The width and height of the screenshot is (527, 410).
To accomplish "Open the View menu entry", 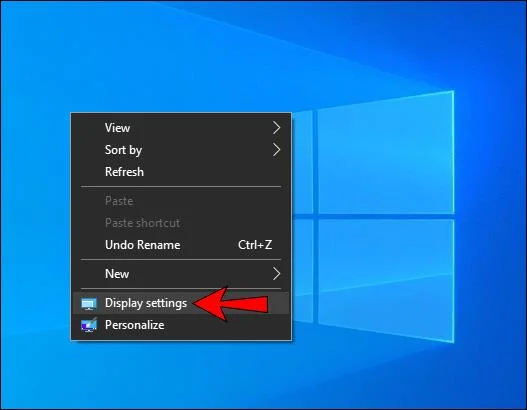I will coord(181,128).
